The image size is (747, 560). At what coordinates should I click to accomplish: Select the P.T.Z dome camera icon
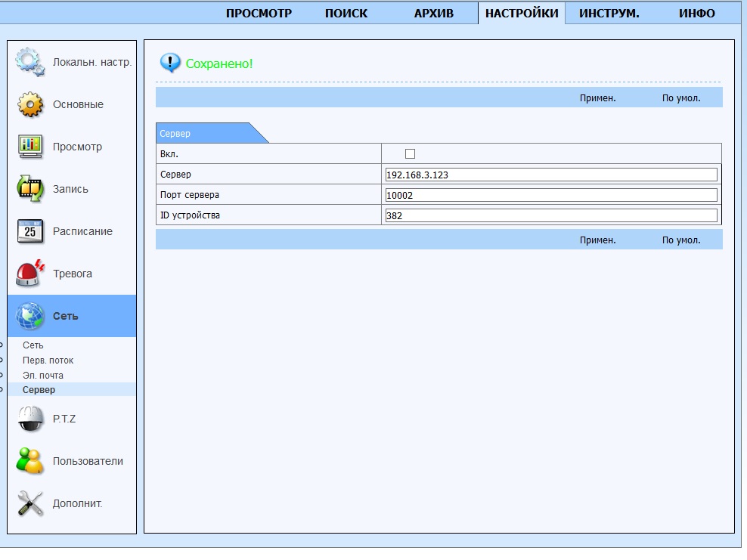(30, 419)
